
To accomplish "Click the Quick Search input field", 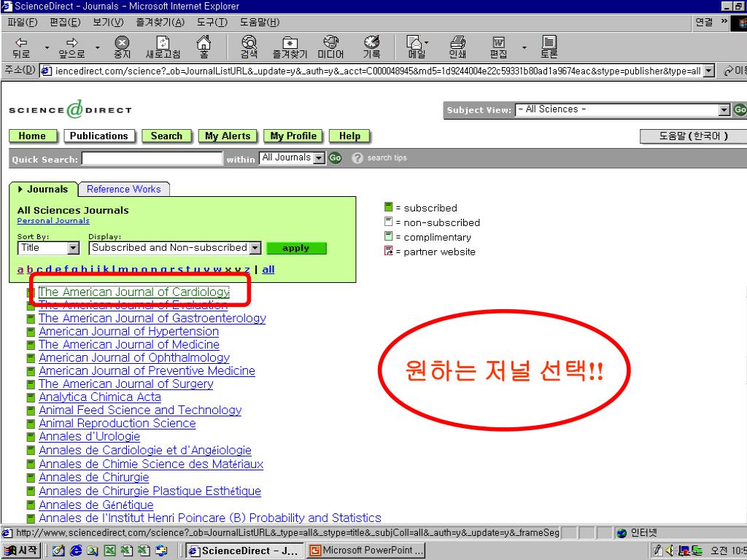I will click(152, 158).
